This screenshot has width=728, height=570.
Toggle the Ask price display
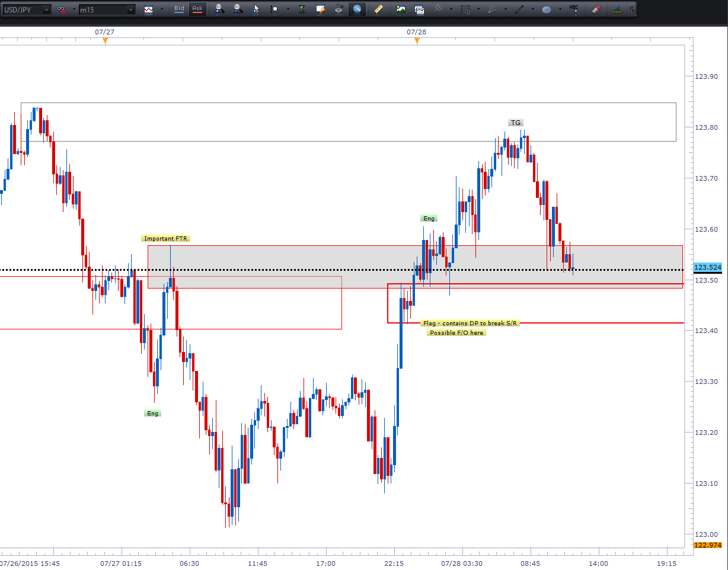point(197,9)
